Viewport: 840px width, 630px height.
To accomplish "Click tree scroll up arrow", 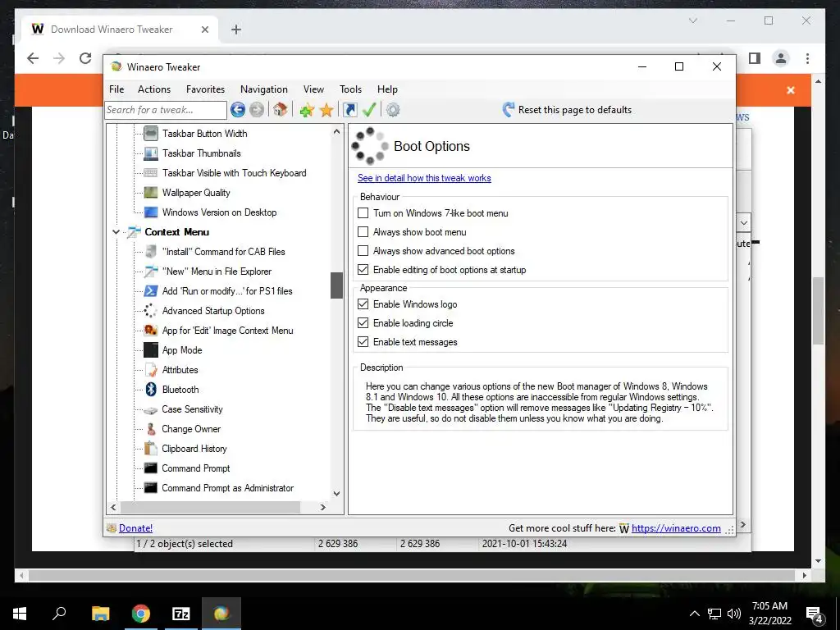I will (336, 131).
